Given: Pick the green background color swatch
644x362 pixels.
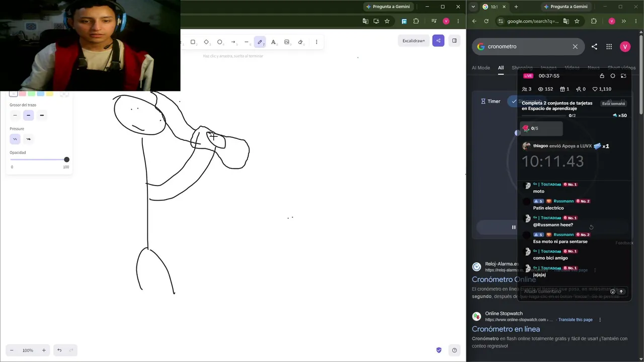Looking at the screenshot, I should [31, 94].
